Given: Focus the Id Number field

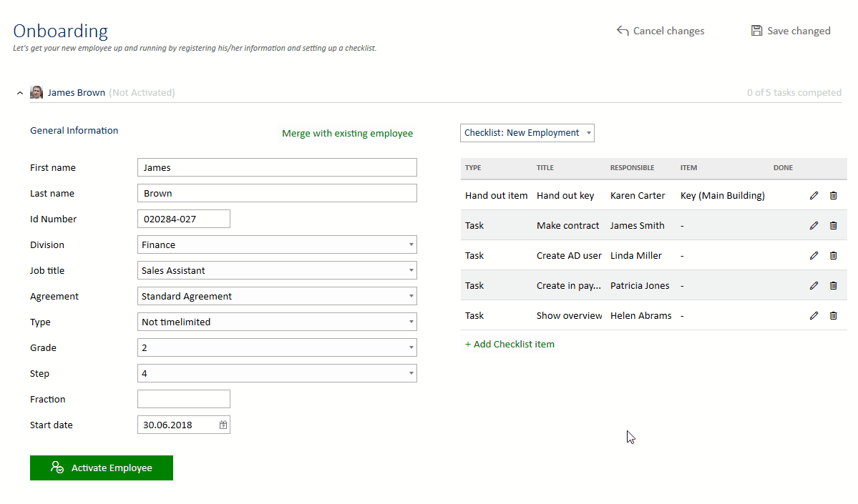Looking at the screenshot, I should pyautogui.click(x=184, y=219).
